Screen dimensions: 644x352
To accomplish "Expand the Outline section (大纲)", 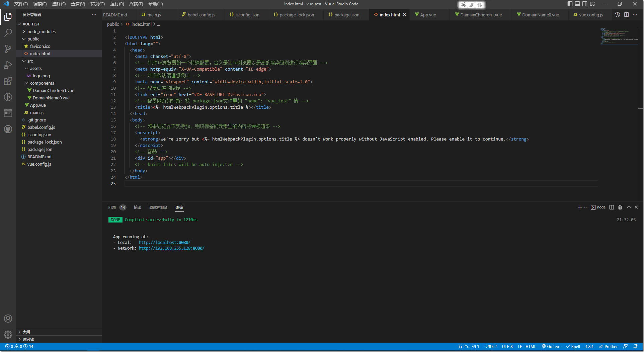I will coord(59,332).
